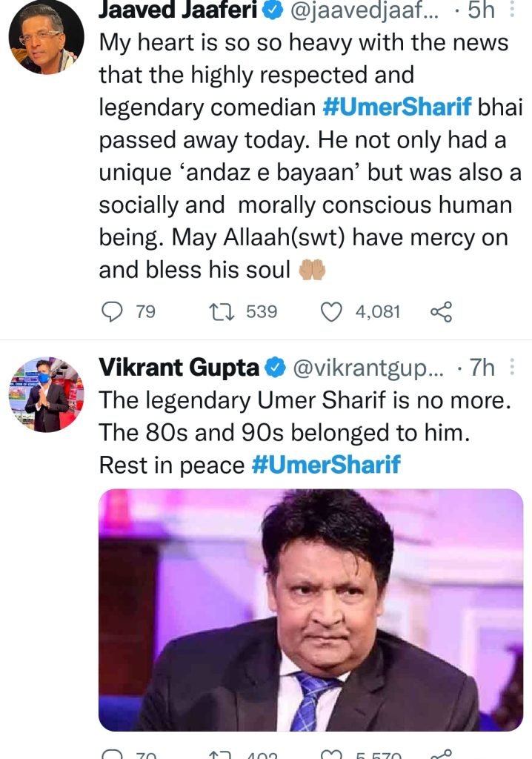Enlarge the Umer Sharif photo

click(x=311, y=609)
